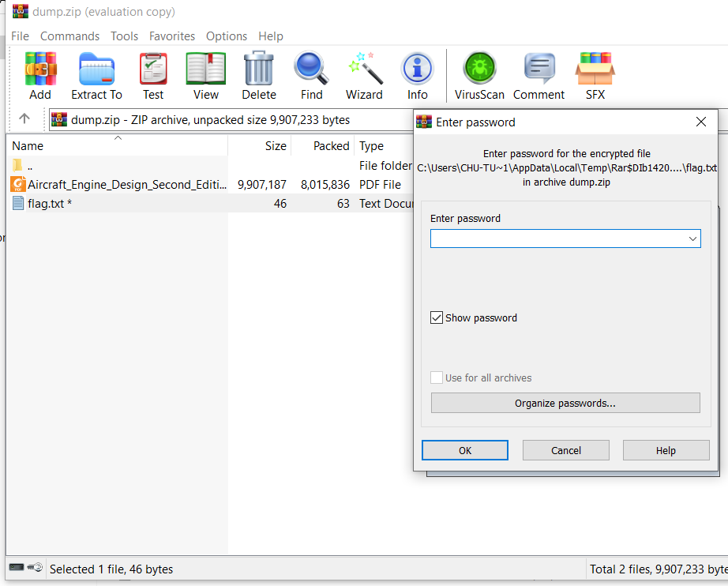Click the File folder type cell
Viewport: 728px width, 586px height.
[x=385, y=165]
